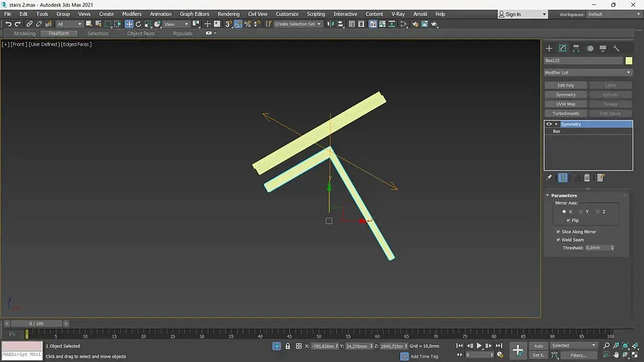Open the Render Setup teapot icon

click(415, 24)
